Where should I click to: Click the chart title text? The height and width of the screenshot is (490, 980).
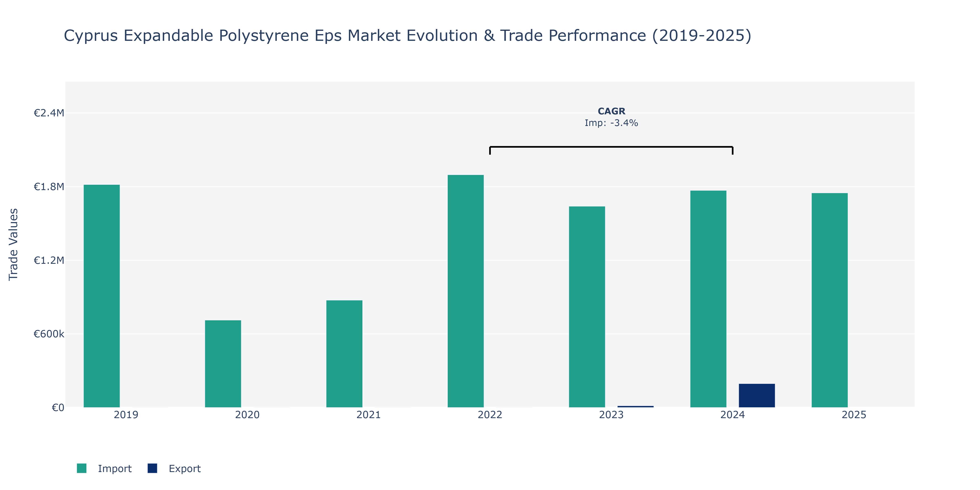tap(408, 36)
